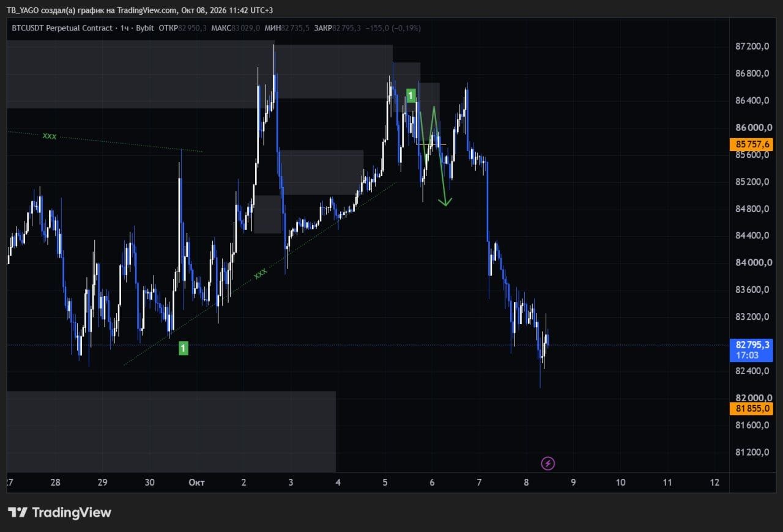Click the 83600,0 price axis label
Viewport: 783px width, 532px height.
(752, 289)
